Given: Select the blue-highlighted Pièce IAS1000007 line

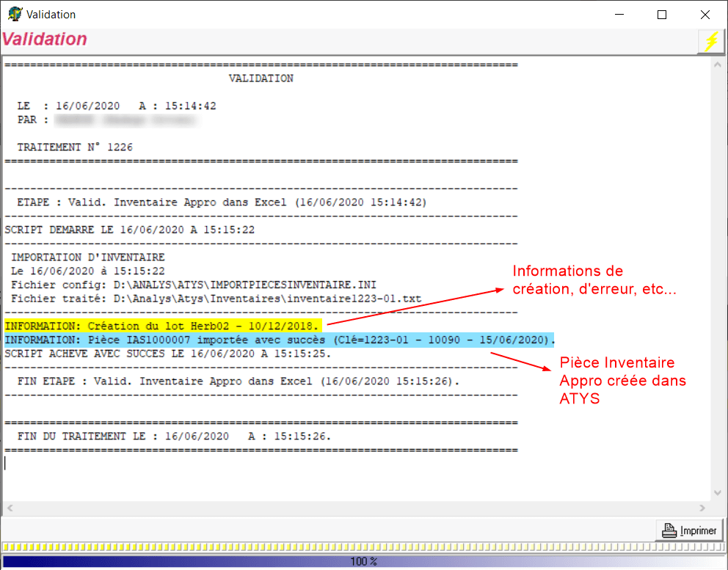Looking at the screenshot, I should pyautogui.click(x=279, y=340).
